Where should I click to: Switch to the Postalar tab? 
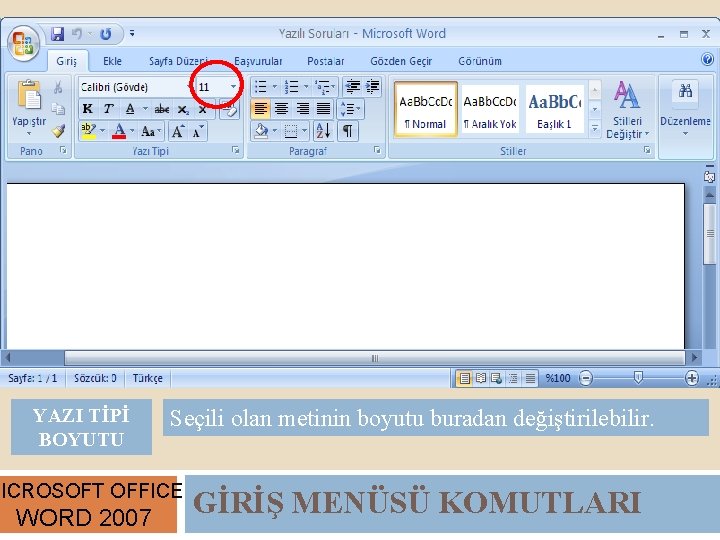(326, 61)
